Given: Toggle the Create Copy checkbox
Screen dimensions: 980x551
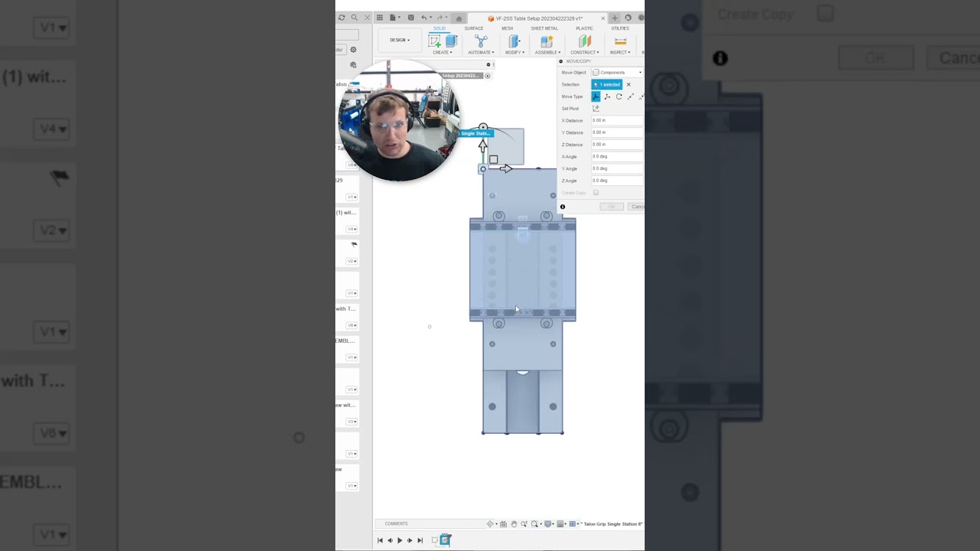Looking at the screenshot, I should click(596, 193).
